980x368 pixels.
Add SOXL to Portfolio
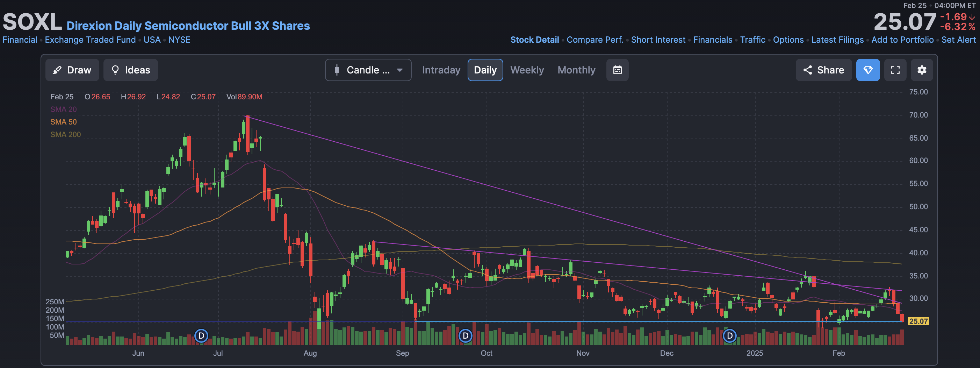pos(902,40)
